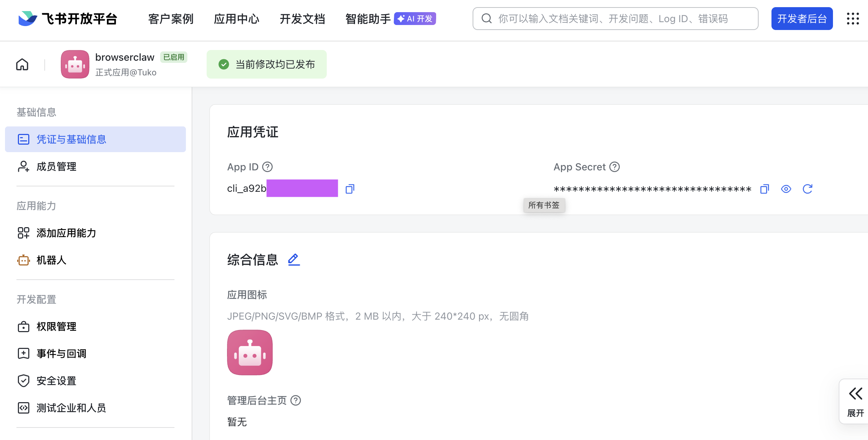Viewport: 868px width, 440px height.
Task: Open 客户案例 in top navigation
Action: (171, 19)
